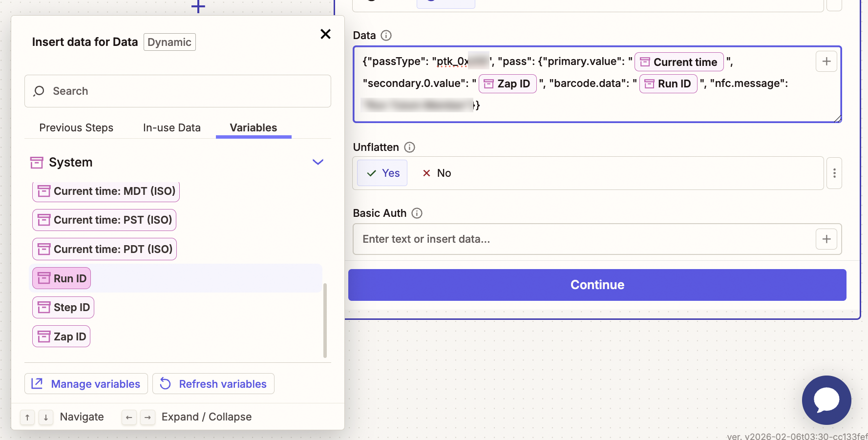
Task: Switch to the Previous Steps tab
Action: click(x=76, y=127)
